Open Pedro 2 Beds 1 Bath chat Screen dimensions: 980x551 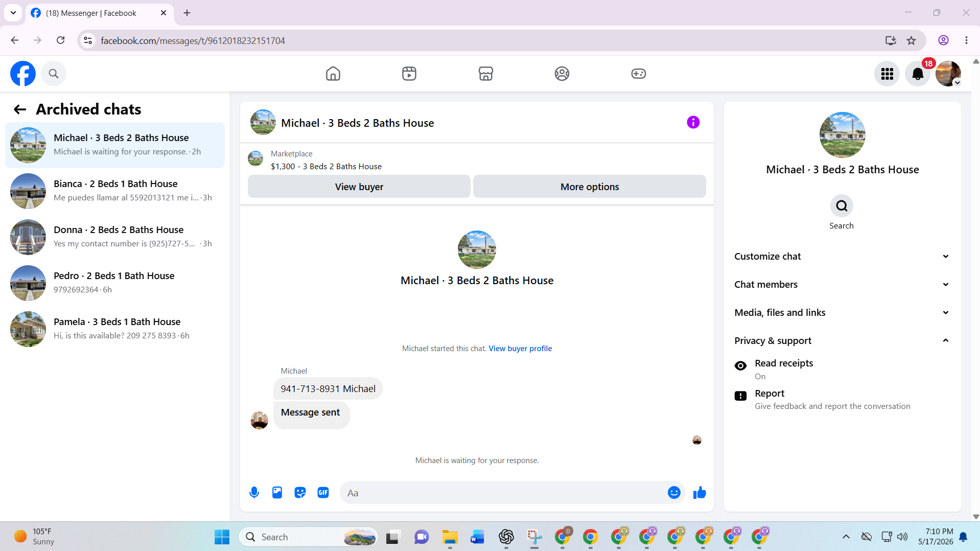point(115,283)
